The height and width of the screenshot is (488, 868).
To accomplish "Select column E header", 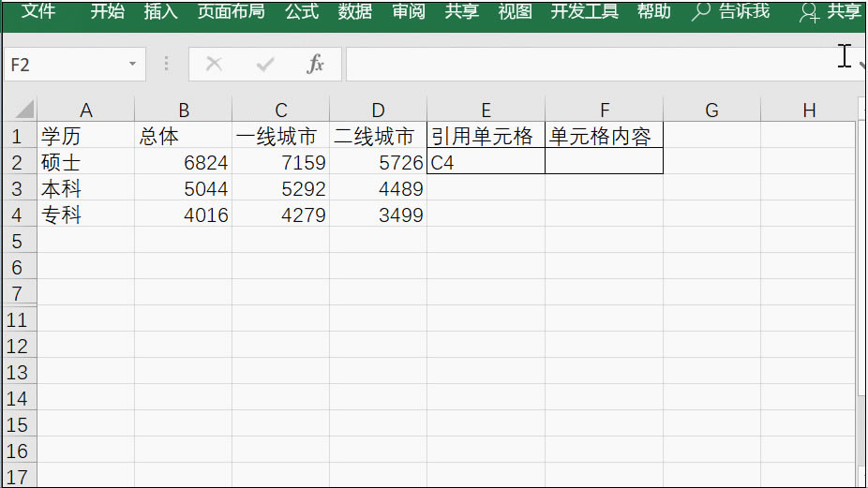I will click(x=486, y=110).
